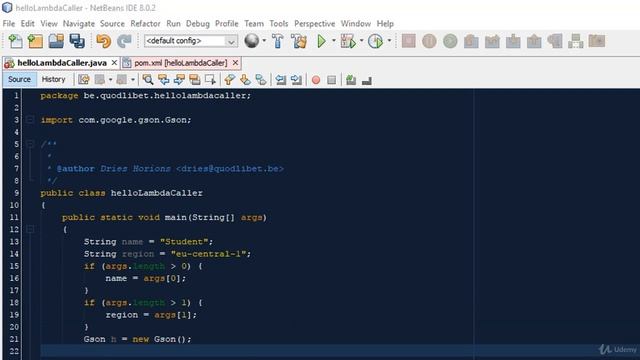This screenshot has height=360, width=640.
Task: Toggle Rectangular Selection mode
Action: point(210,80)
